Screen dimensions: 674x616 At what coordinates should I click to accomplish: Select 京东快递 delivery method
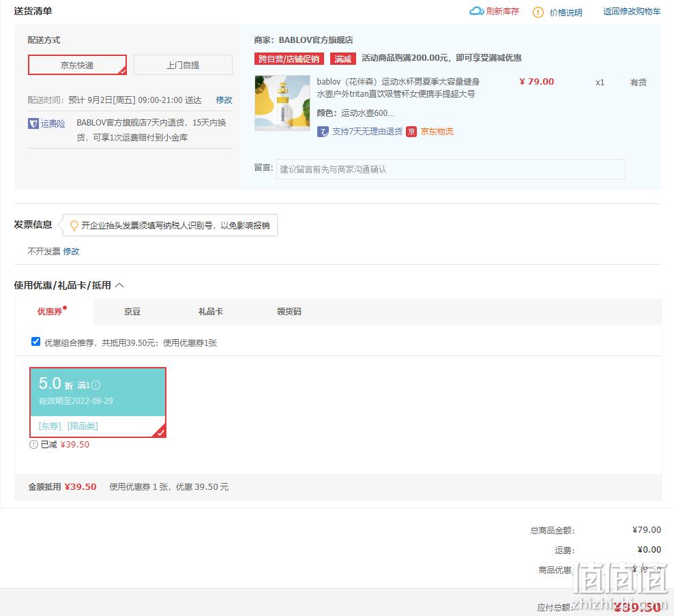tap(77, 65)
